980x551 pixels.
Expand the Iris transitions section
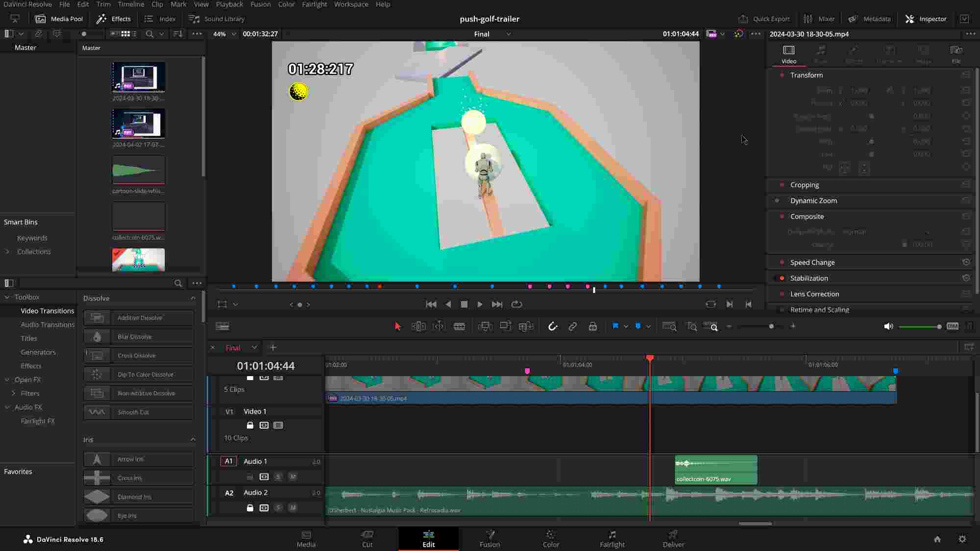pyautogui.click(x=193, y=439)
